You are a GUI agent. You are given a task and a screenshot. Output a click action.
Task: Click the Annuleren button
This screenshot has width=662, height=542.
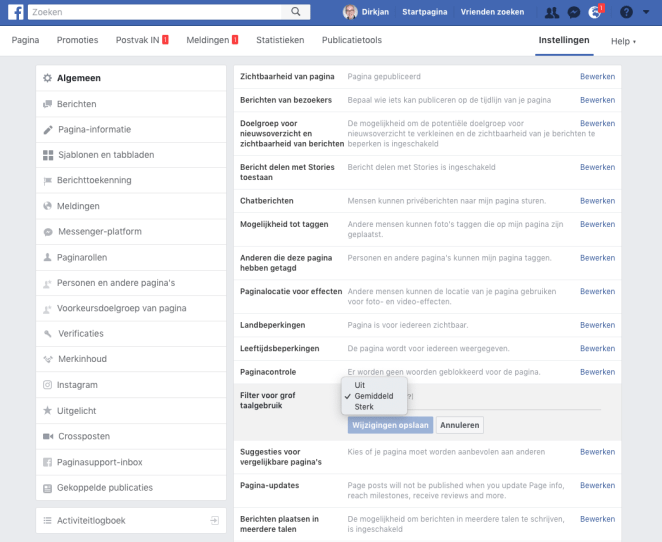click(x=459, y=425)
